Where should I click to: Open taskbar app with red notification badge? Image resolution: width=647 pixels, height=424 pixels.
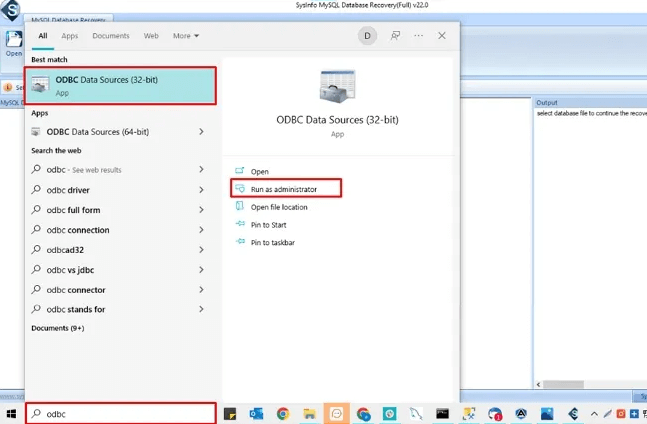coord(495,414)
